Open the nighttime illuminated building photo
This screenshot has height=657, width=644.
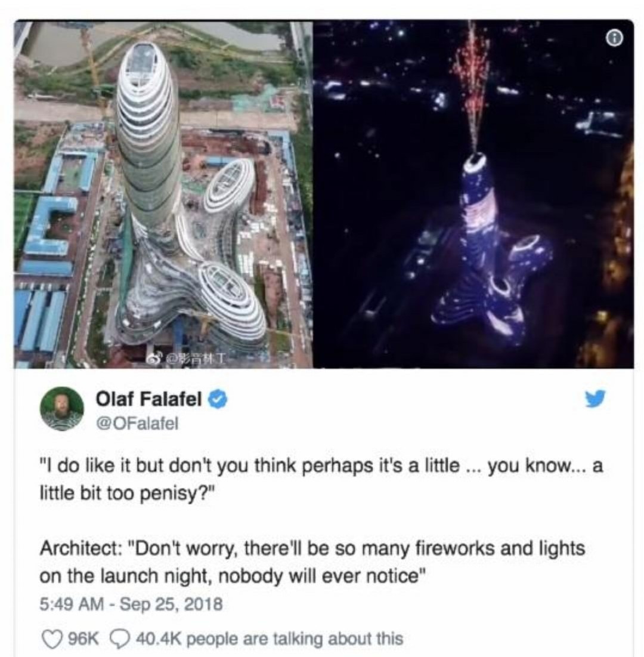[x=473, y=194]
